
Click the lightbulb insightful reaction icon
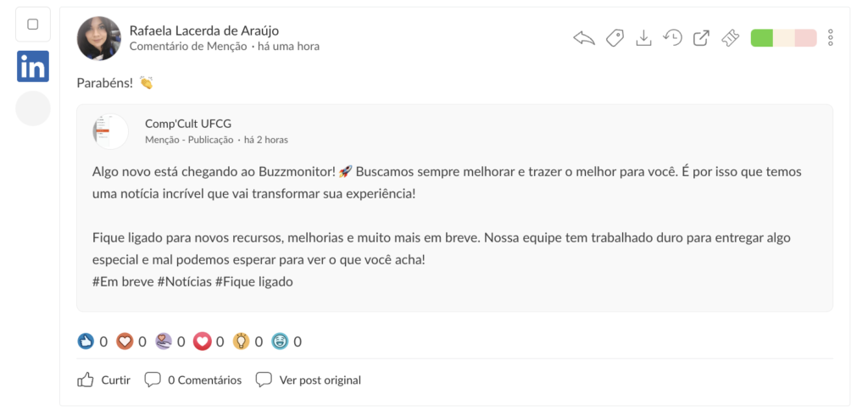241,341
